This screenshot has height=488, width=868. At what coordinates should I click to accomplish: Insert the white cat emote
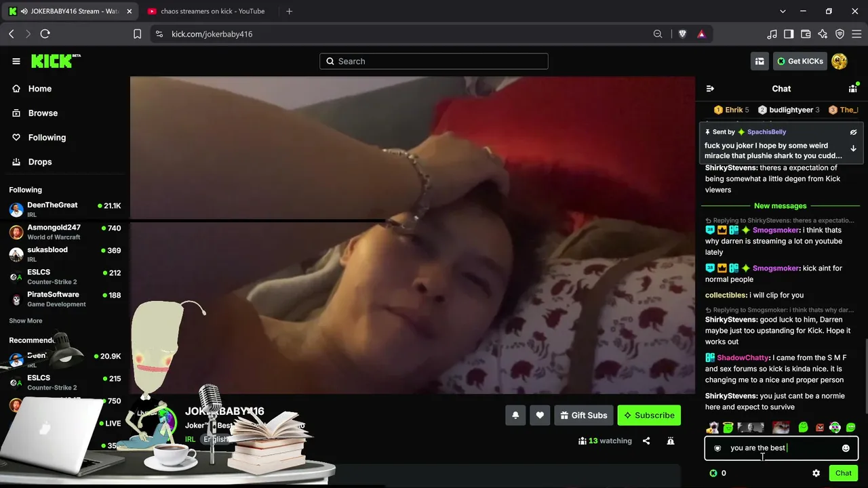[x=781, y=427]
